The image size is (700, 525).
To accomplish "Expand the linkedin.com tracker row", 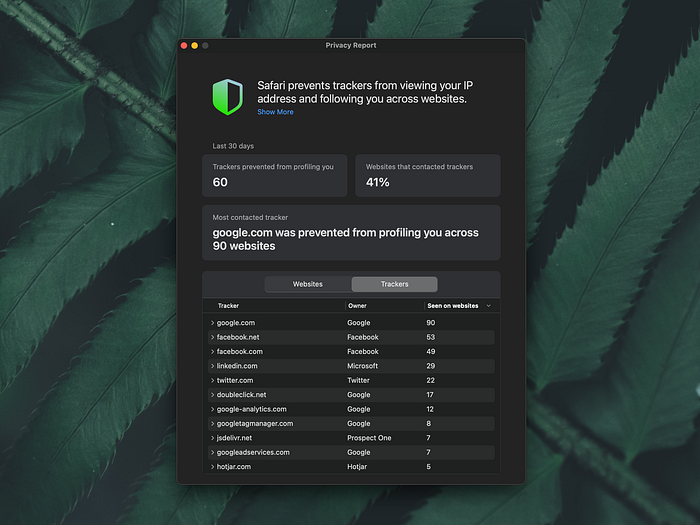I will 212,366.
